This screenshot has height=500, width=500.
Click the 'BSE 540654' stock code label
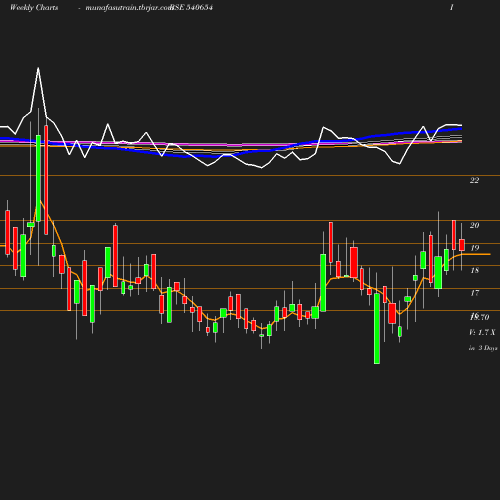[191, 8]
